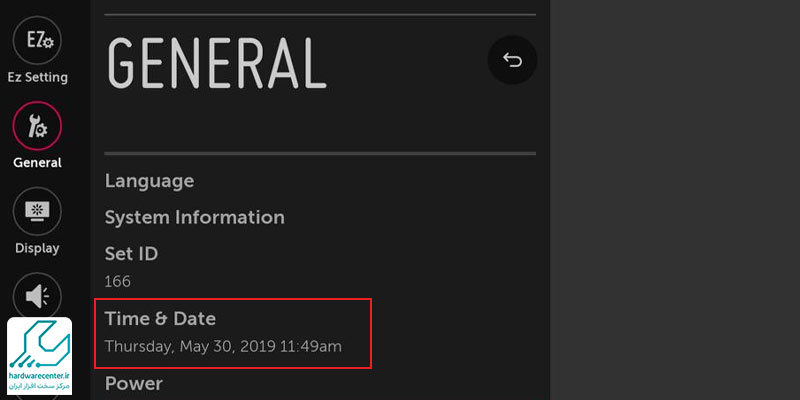Select the General wrench and gear icon

37,126
